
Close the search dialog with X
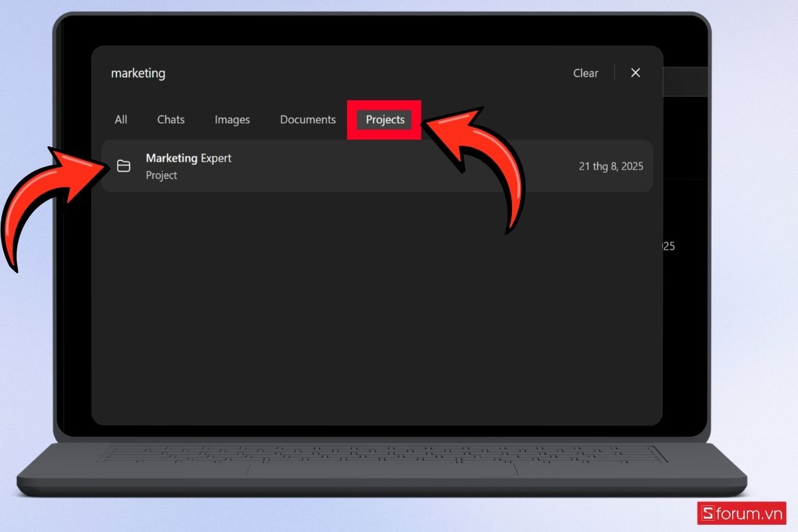636,72
